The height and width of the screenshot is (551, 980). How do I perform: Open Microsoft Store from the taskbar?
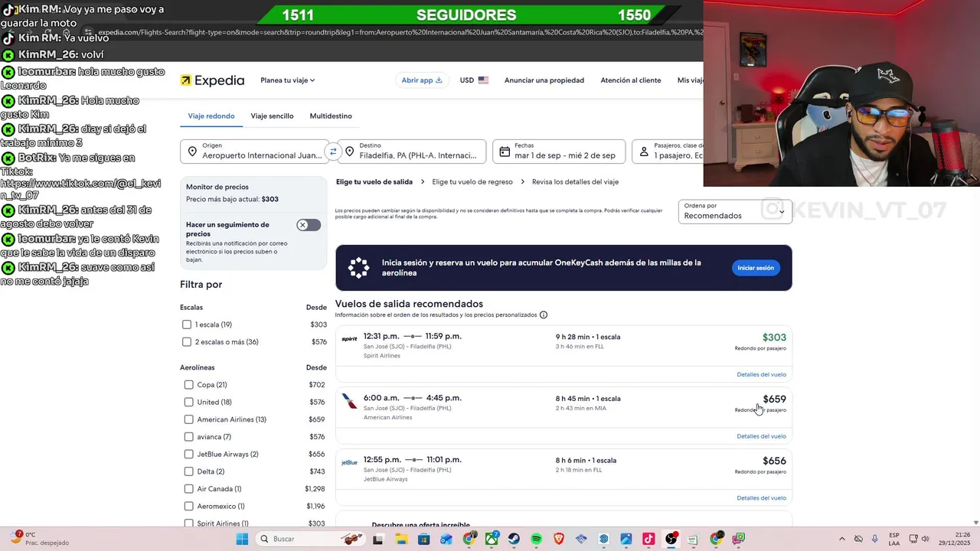424,539
